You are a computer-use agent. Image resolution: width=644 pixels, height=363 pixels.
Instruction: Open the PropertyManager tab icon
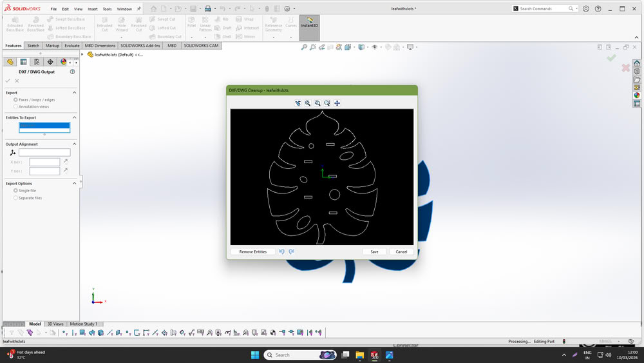(x=23, y=62)
